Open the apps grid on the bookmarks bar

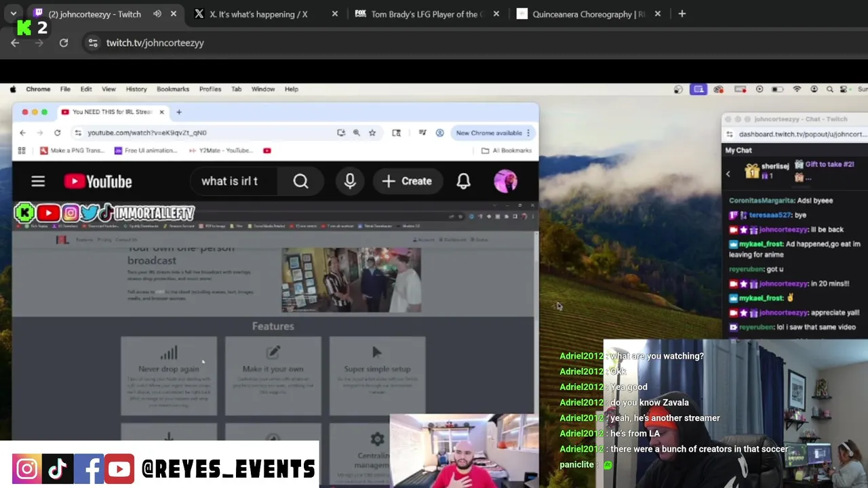click(x=22, y=150)
